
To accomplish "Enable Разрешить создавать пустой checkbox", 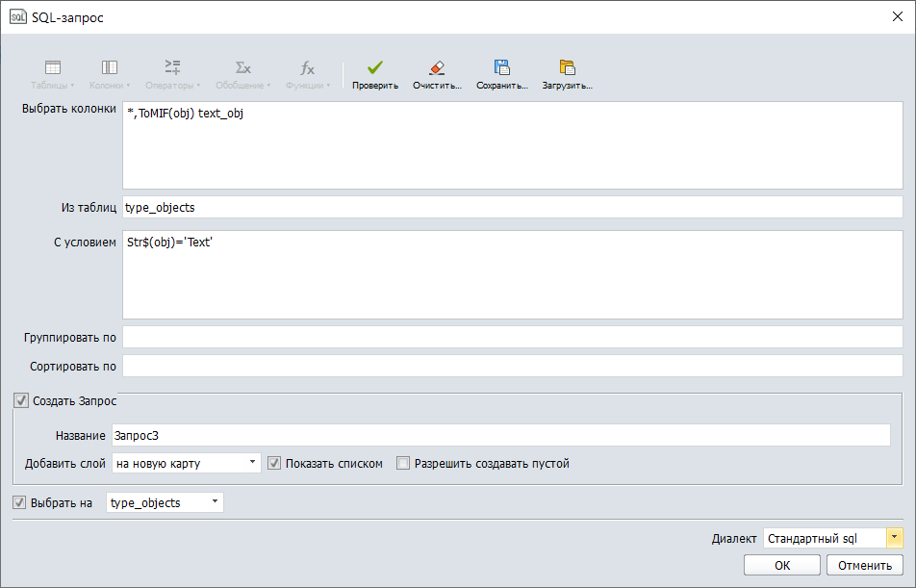I will point(403,463).
